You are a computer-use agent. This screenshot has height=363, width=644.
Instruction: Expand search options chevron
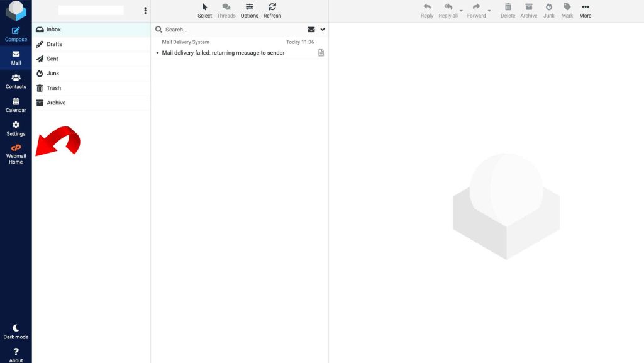323,30
